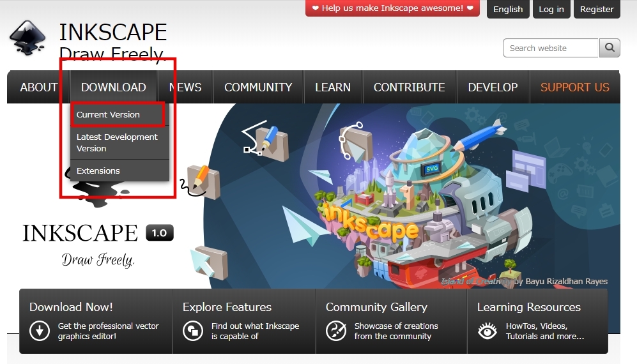637x364 pixels.
Task: Click the Log in button
Action: pos(551,9)
